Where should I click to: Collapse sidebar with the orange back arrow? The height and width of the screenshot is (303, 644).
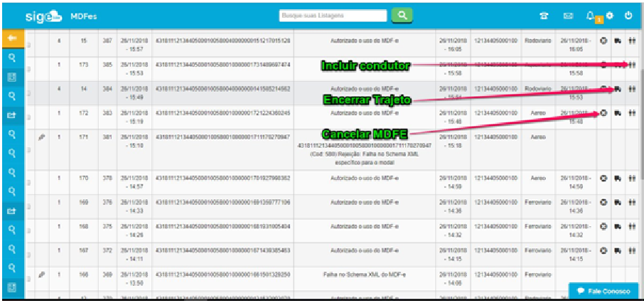pos(11,38)
